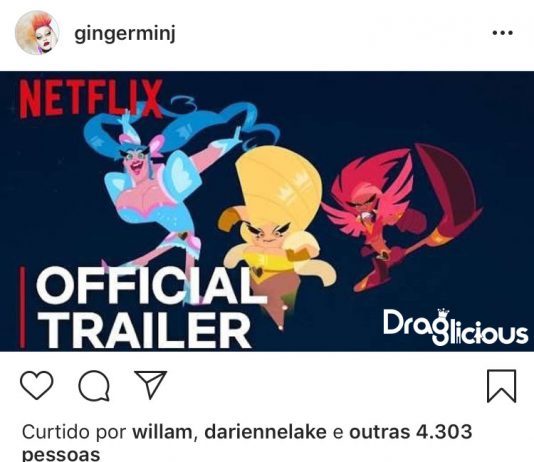The height and width of the screenshot is (462, 534).
Task: Open comments with the speech bubble icon
Action: (94, 385)
